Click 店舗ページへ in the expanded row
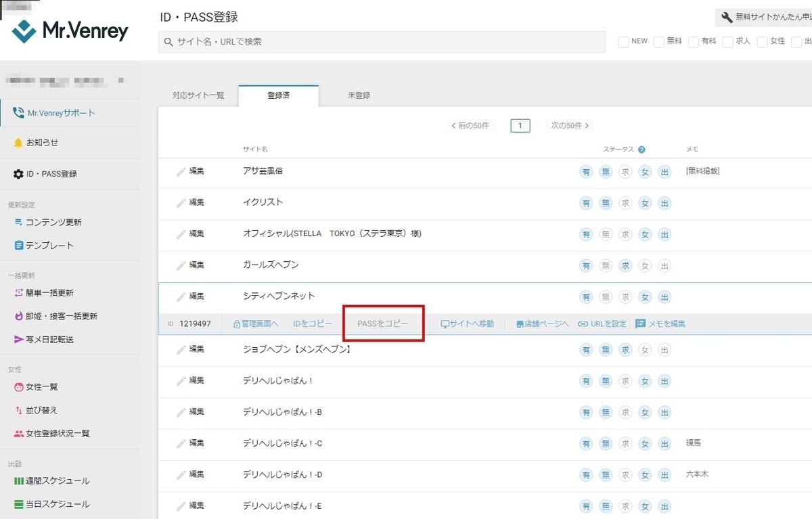Viewport: 812px width, 519px height. coord(542,324)
